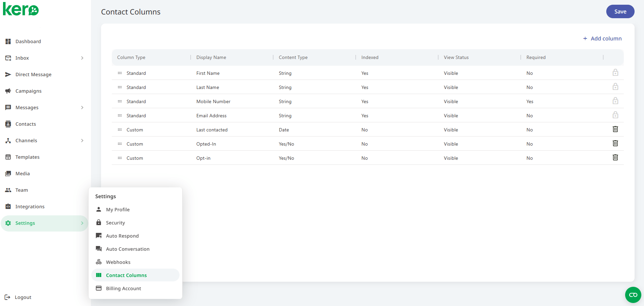Screen dimensions: 644x306
Task: Click the lock icon on First Name row
Action: pyautogui.click(x=615, y=72)
